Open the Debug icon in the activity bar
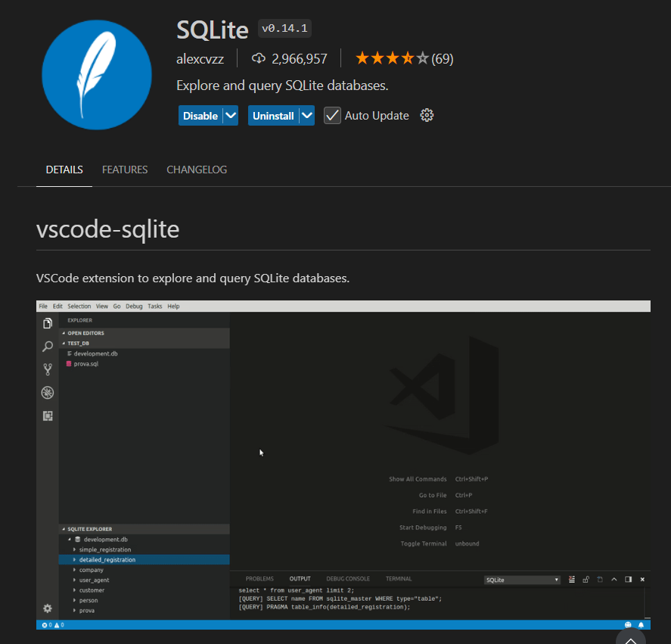Viewport: 671px width, 644px height. coord(47,392)
